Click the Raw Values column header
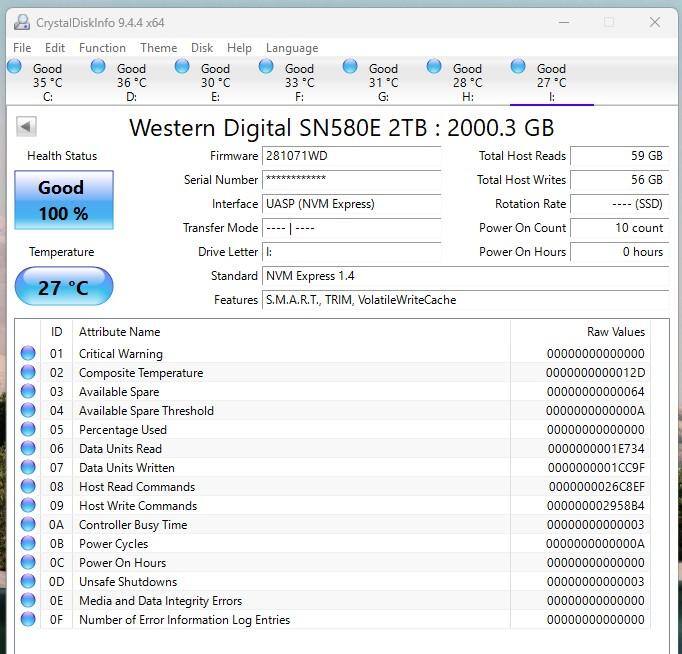Screen dimensions: 682x654 coord(615,332)
